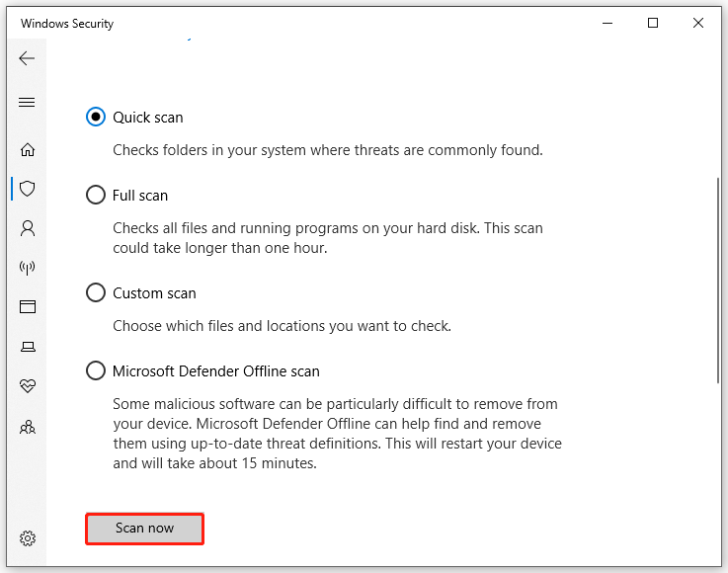Open Virus & threat protection shield icon
The image size is (728, 573).
point(28,188)
